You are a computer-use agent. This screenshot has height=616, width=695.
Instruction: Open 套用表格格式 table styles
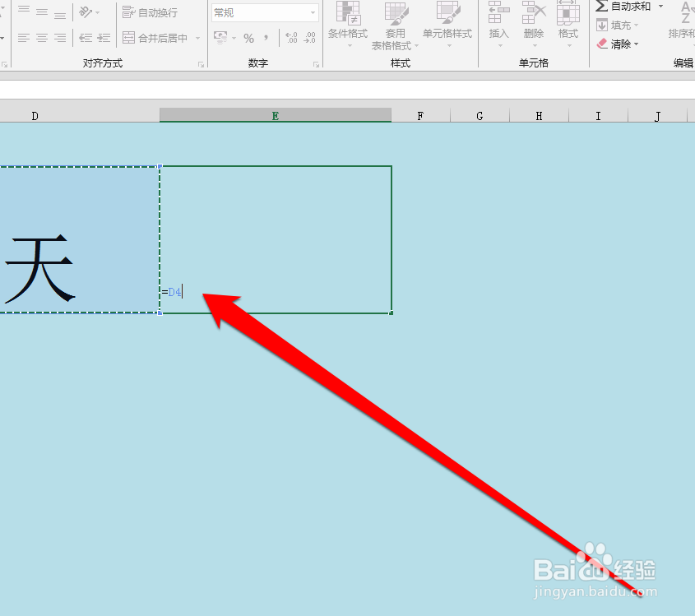coord(395,25)
